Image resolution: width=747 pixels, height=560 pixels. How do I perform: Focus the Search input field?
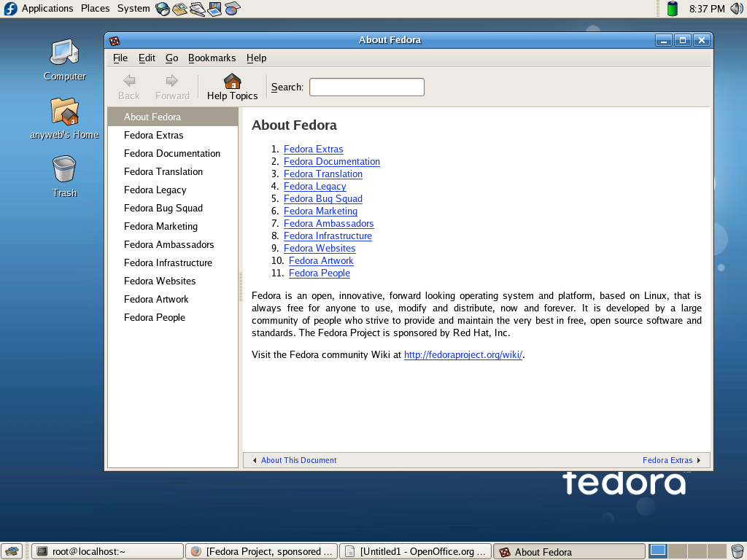pyautogui.click(x=367, y=87)
